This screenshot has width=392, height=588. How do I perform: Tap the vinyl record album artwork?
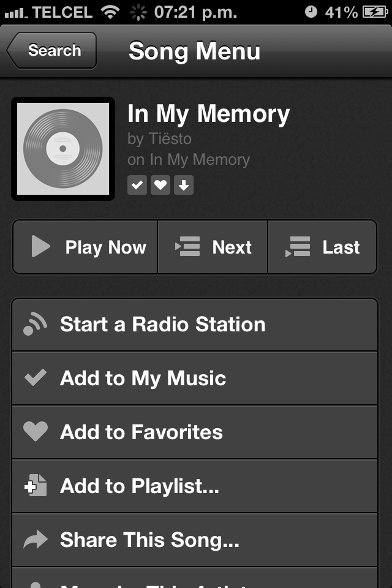(62, 148)
